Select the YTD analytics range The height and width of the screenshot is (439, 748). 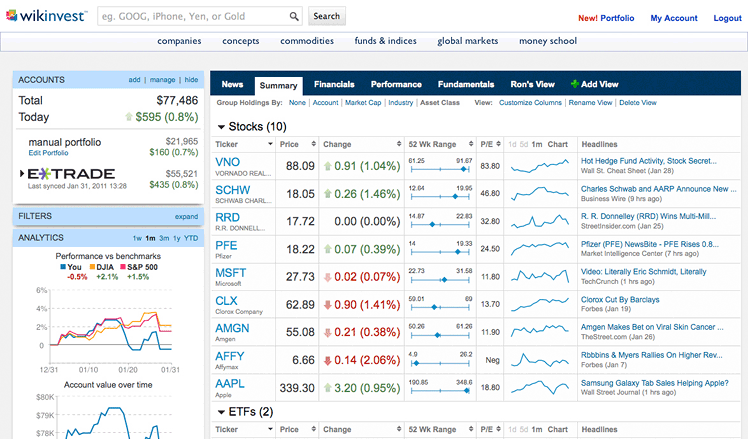pyautogui.click(x=191, y=238)
